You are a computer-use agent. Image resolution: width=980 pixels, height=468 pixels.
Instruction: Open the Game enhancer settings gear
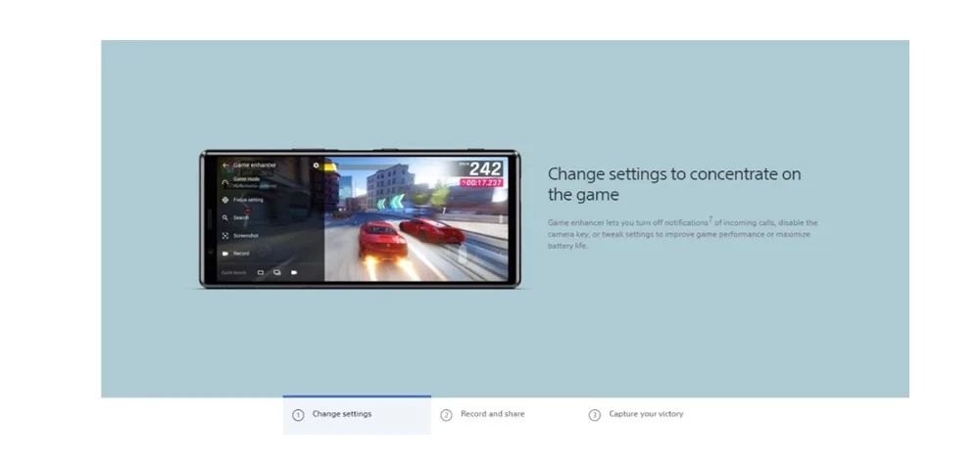pyautogui.click(x=316, y=165)
